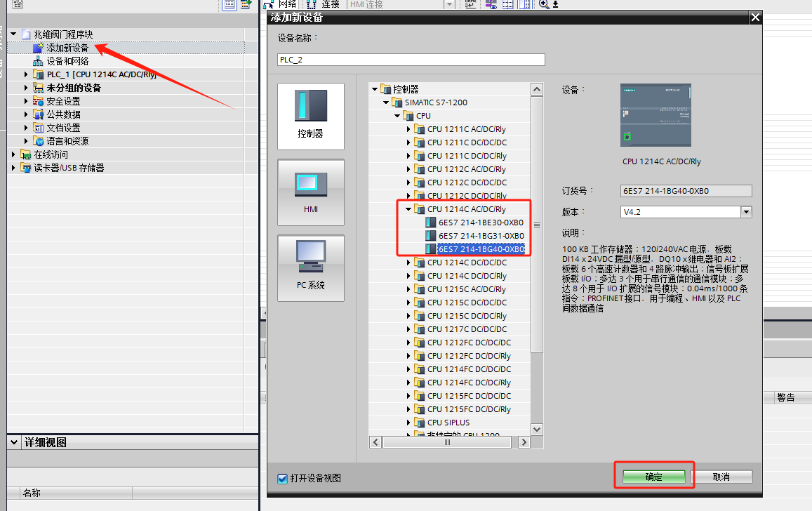The height and width of the screenshot is (511, 812).
Task: Click the 未分组的设备 icon
Action: (x=38, y=88)
